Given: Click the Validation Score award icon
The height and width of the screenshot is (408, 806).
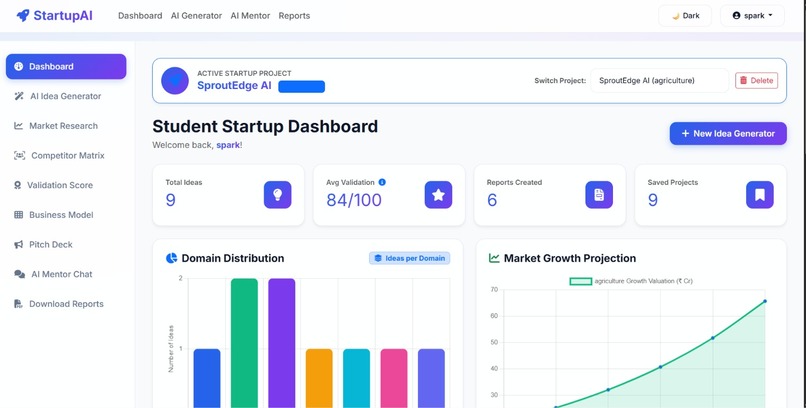Looking at the screenshot, I should click(x=17, y=185).
